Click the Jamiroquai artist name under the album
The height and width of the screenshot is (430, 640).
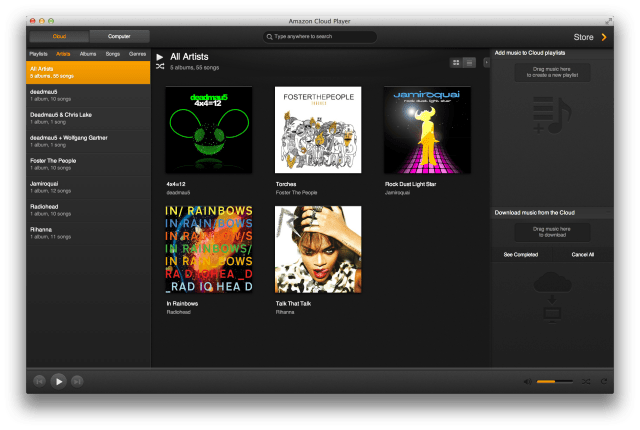coord(397,193)
